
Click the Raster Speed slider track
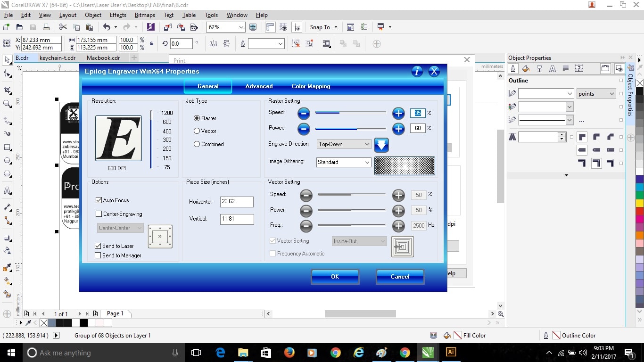coord(351,113)
